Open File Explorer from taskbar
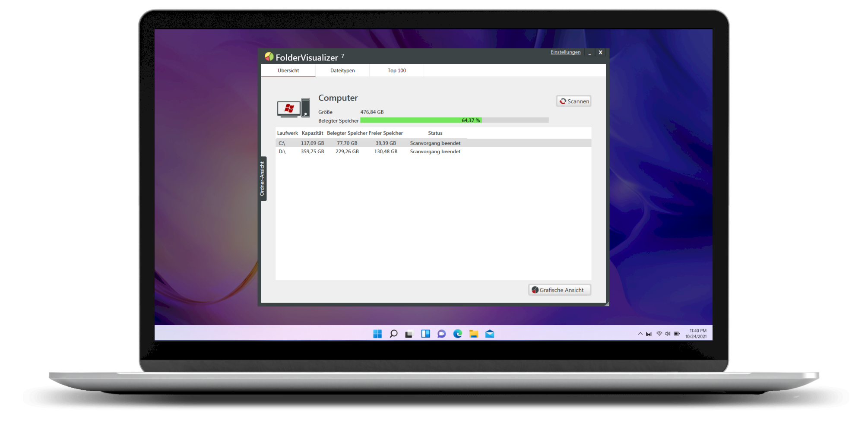The height and width of the screenshot is (436, 868). point(474,334)
